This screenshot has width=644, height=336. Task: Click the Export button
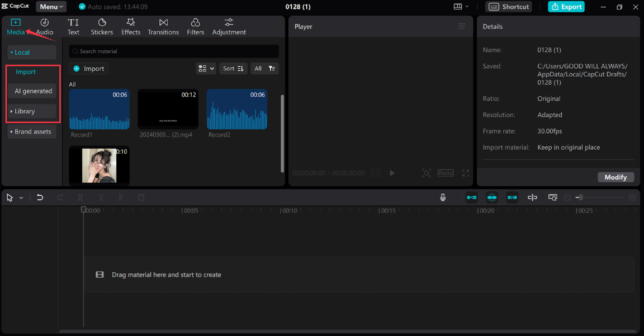(566, 7)
